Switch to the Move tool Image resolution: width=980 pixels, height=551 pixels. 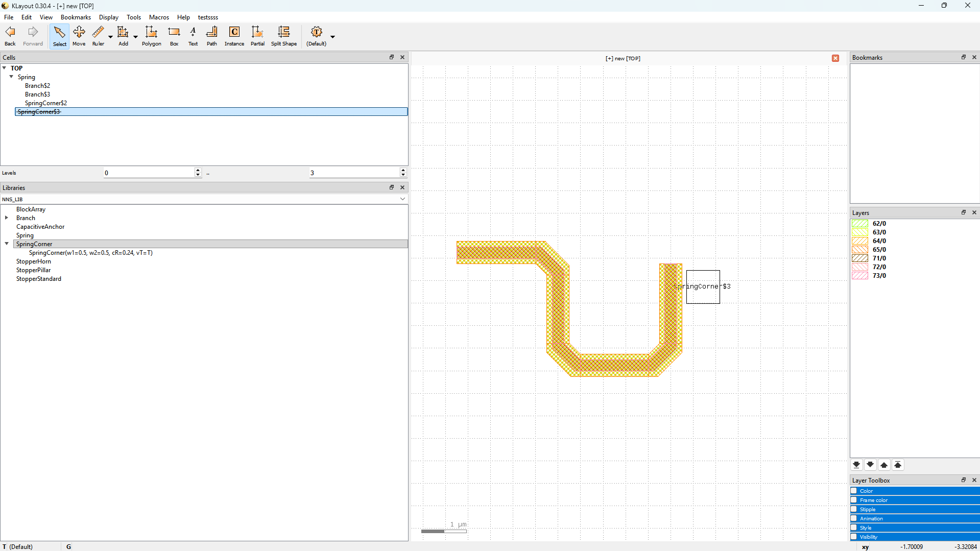click(79, 36)
